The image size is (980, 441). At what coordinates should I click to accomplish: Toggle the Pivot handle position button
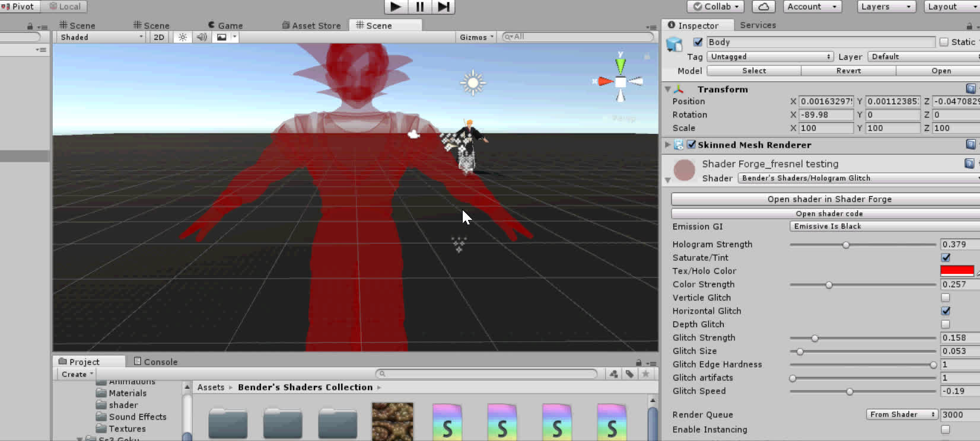pyautogui.click(x=20, y=7)
